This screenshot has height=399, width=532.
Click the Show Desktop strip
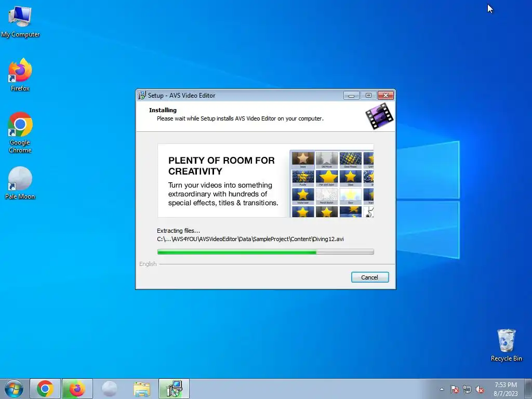pos(528,389)
